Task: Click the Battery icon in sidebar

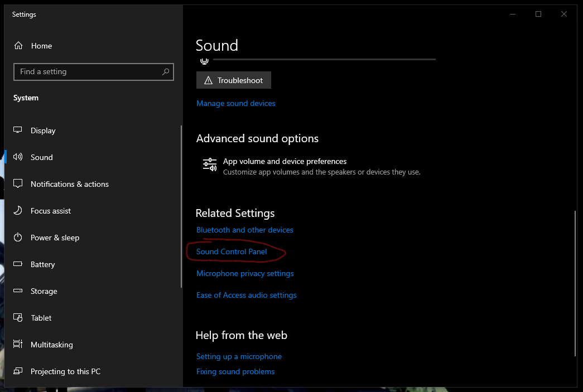Action: pyautogui.click(x=18, y=264)
